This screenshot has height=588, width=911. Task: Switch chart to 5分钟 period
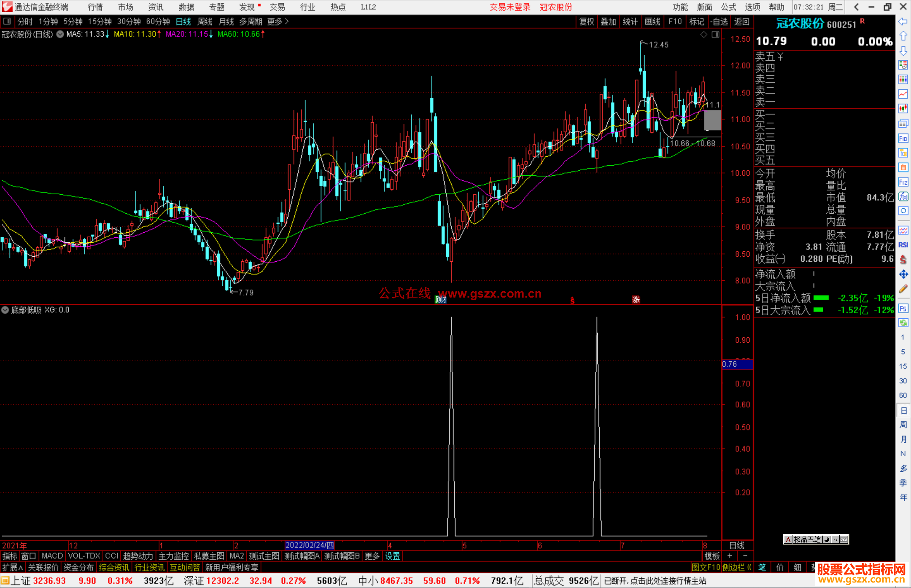73,21
